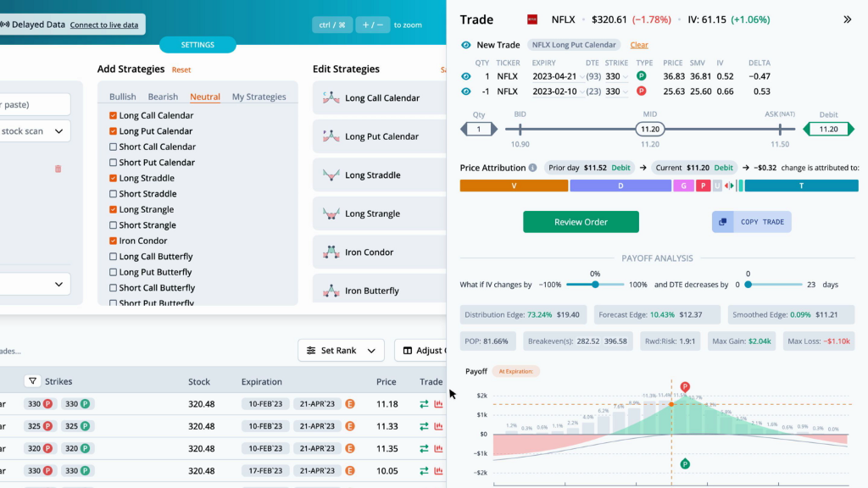Click the Long Call Calendar strategy icon in Edit Strategies
The image size is (868, 488).
click(331, 98)
